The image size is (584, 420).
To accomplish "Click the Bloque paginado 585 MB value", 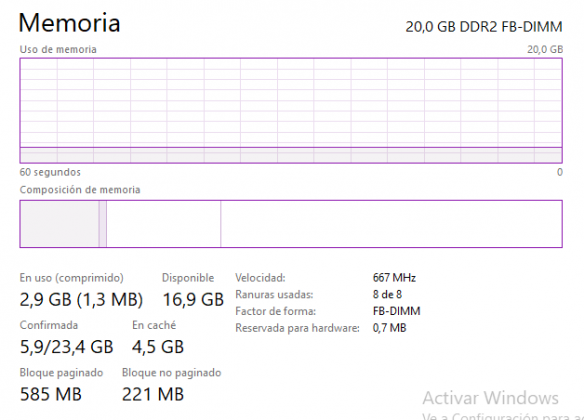I will coord(51,394).
